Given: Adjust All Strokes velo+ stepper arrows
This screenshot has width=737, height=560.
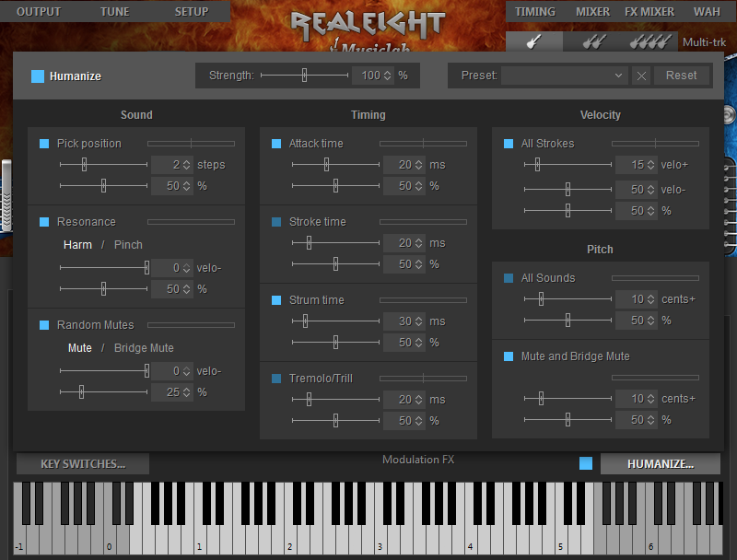Looking at the screenshot, I should coord(651,165).
